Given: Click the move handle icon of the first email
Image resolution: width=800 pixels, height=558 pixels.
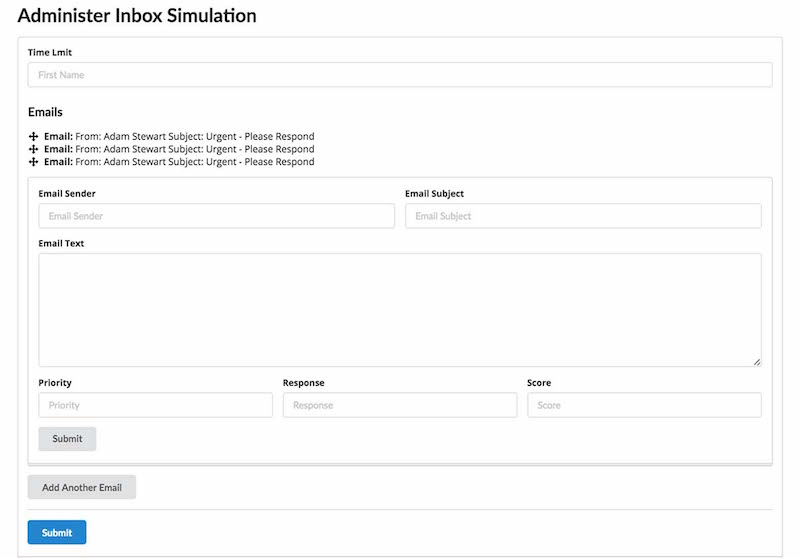Looking at the screenshot, I should [33, 137].
